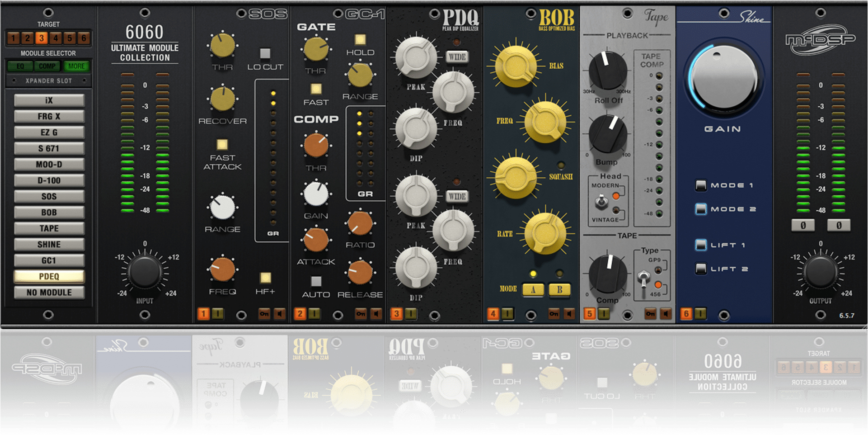Viewport: 868px width, 435px height.
Task: Enable LIFT 2 on the Shine module
Action: 700,269
